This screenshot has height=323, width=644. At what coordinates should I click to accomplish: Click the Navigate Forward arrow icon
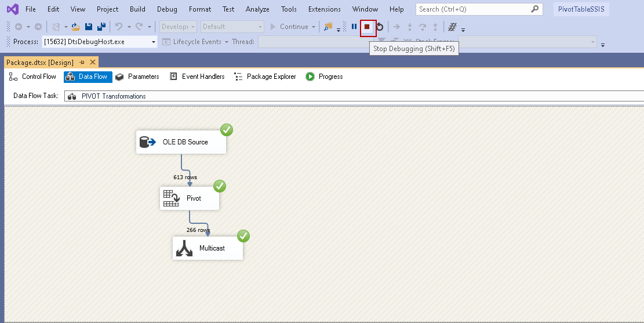[38, 27]
